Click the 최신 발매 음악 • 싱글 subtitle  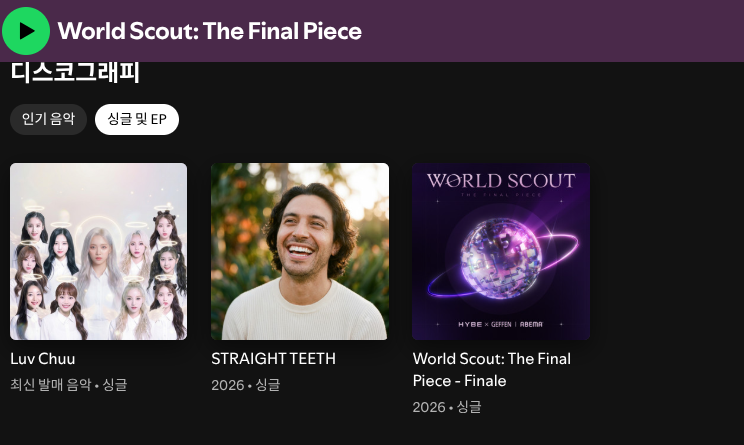tap(69, 384)
